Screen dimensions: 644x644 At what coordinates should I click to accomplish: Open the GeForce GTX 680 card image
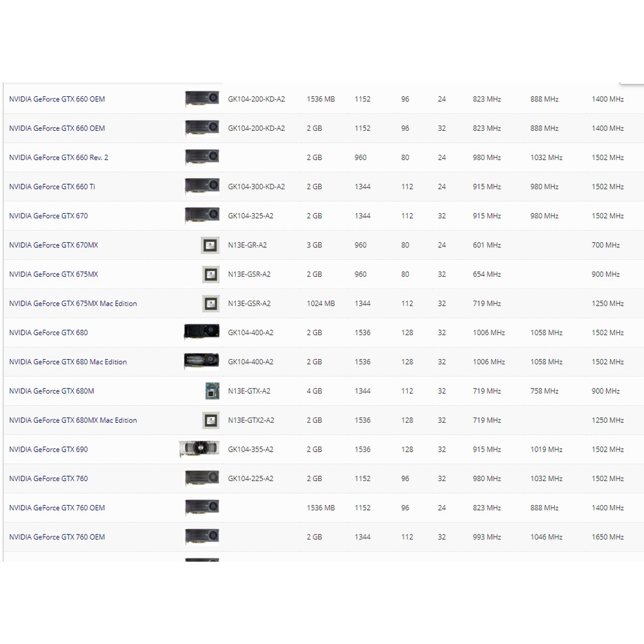(x=202, y=332)
